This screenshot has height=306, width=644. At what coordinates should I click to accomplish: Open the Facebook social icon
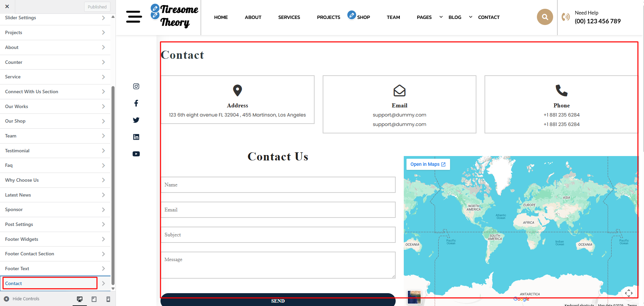click(x=136, y=103)
